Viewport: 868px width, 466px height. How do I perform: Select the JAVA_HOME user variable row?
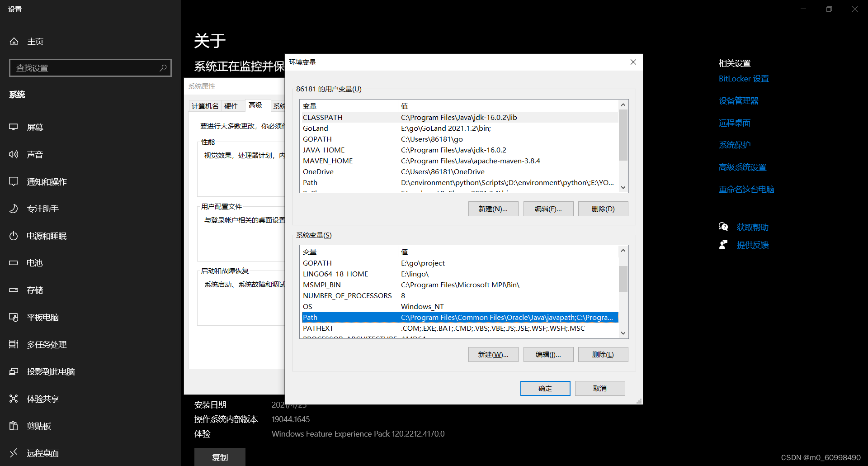[x=459, y=150]
